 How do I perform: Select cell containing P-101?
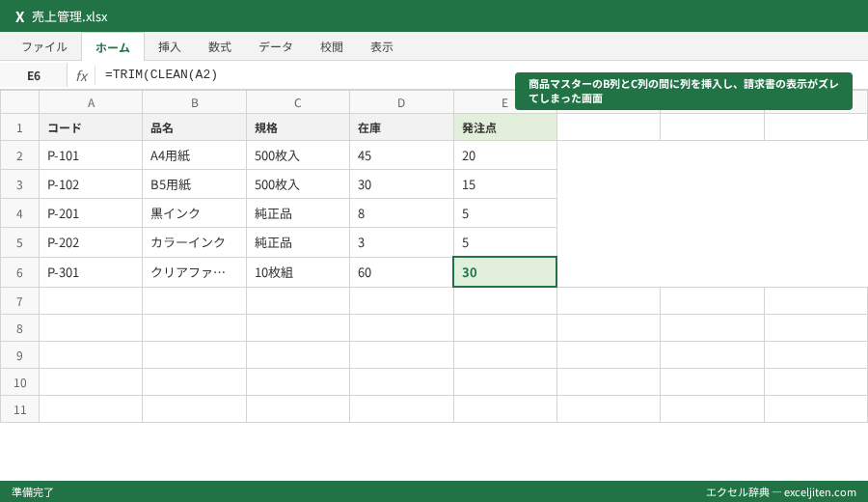coord(91,155)
